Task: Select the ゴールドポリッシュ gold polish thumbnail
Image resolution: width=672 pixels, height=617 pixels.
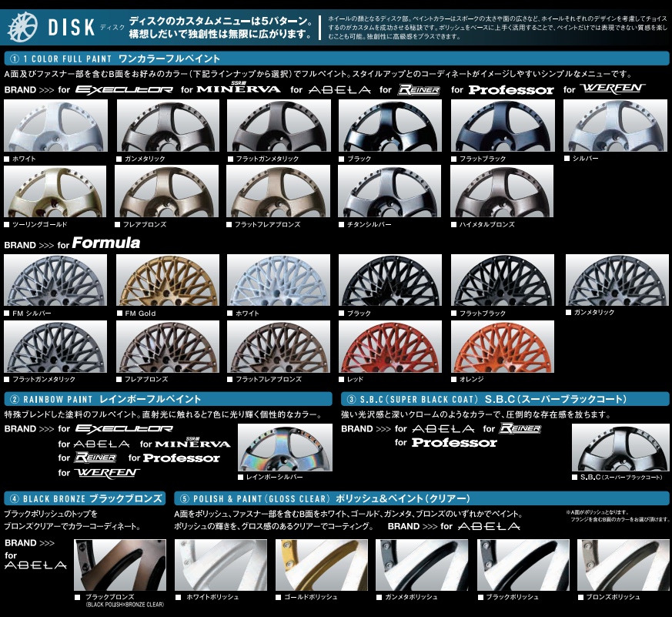Action: click(322, 565)
